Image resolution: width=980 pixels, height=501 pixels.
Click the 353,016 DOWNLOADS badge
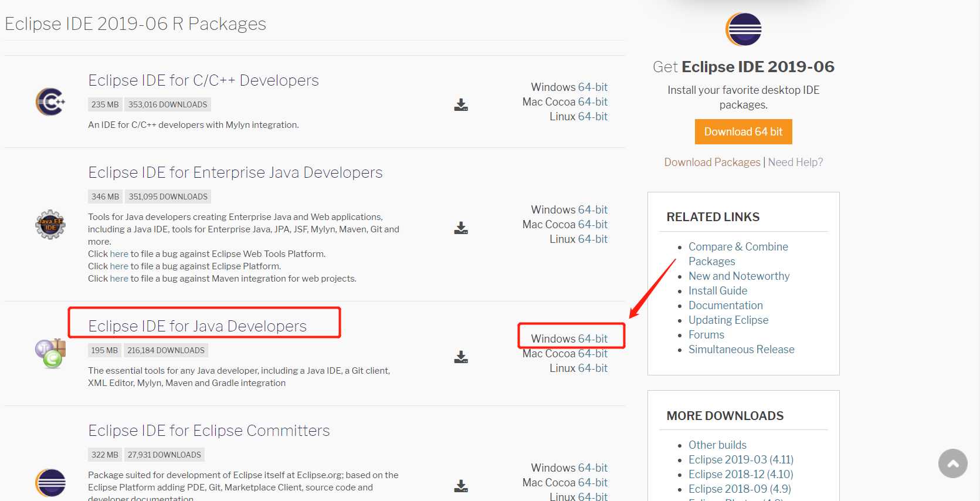tap(168, 104)
